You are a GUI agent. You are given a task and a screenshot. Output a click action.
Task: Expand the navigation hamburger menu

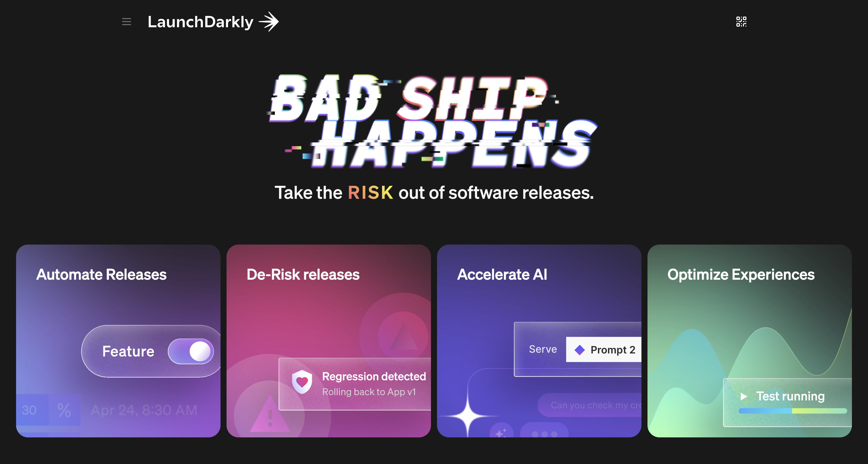click(x=126, y=22)
